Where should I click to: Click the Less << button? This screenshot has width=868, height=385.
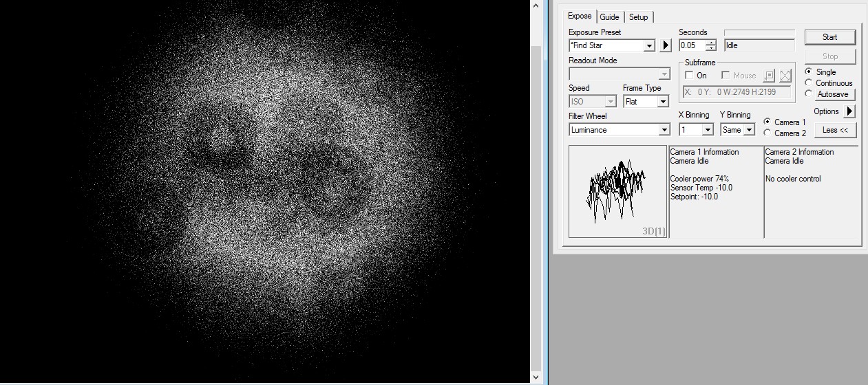835,130
